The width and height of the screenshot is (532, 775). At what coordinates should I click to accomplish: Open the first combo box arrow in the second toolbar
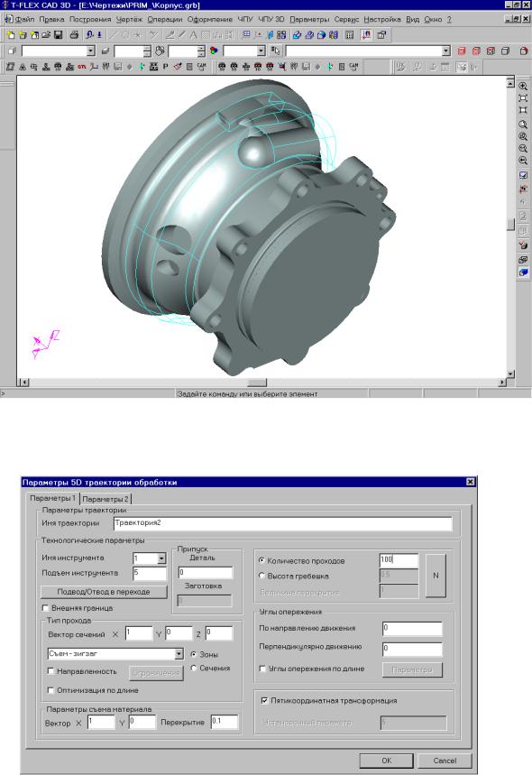click(90, 51)
